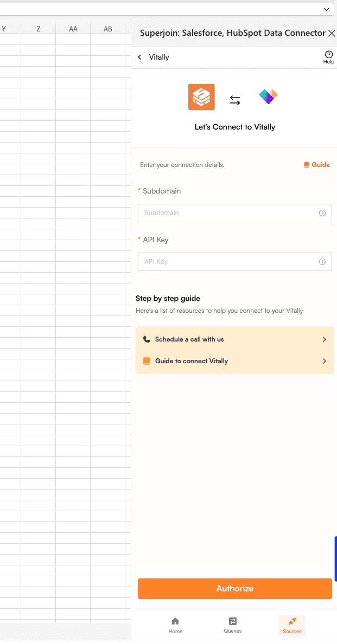Select column AA header
The width and height of the screenshot is (337, 644).
pyautogui.click(x=73, y=29)
